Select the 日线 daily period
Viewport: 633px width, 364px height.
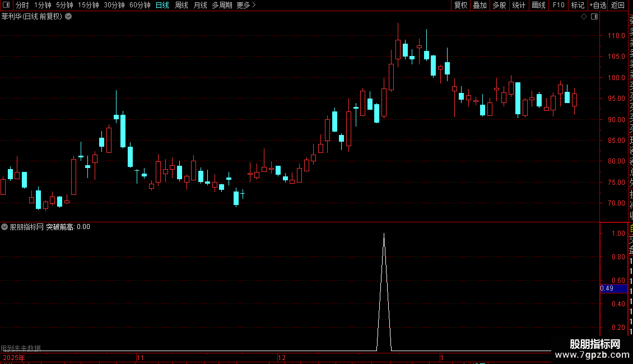click(x=162, y=5)
